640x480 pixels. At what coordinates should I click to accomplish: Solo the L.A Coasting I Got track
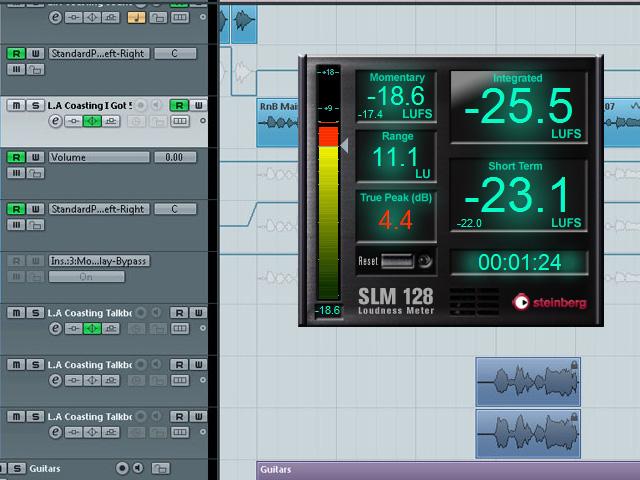pos(35,105)
